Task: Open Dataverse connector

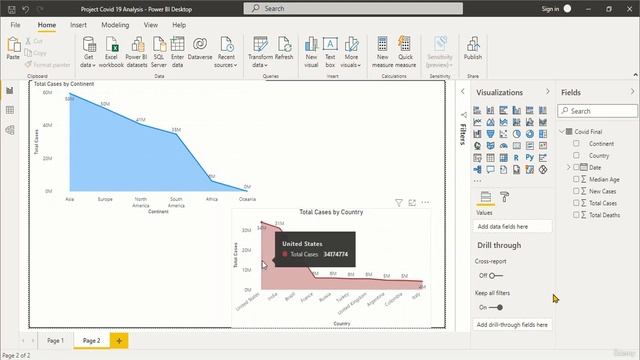Action: tap(200, 49)
